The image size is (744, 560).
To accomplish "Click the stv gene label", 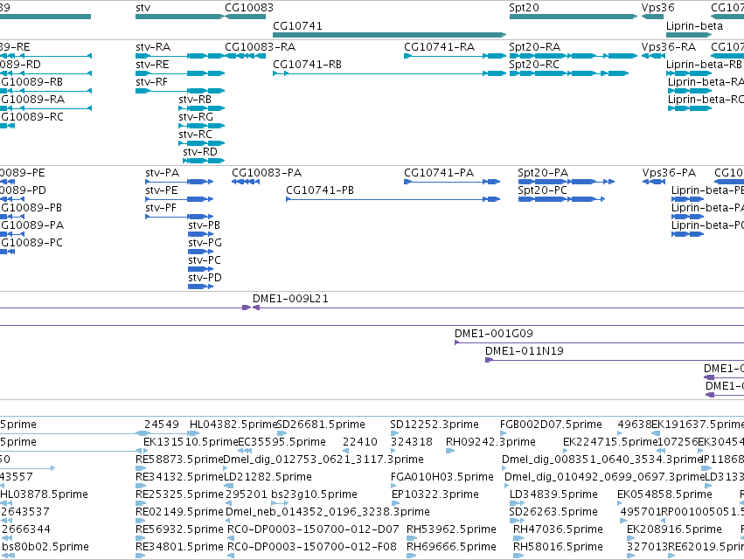I will (143, 8).
